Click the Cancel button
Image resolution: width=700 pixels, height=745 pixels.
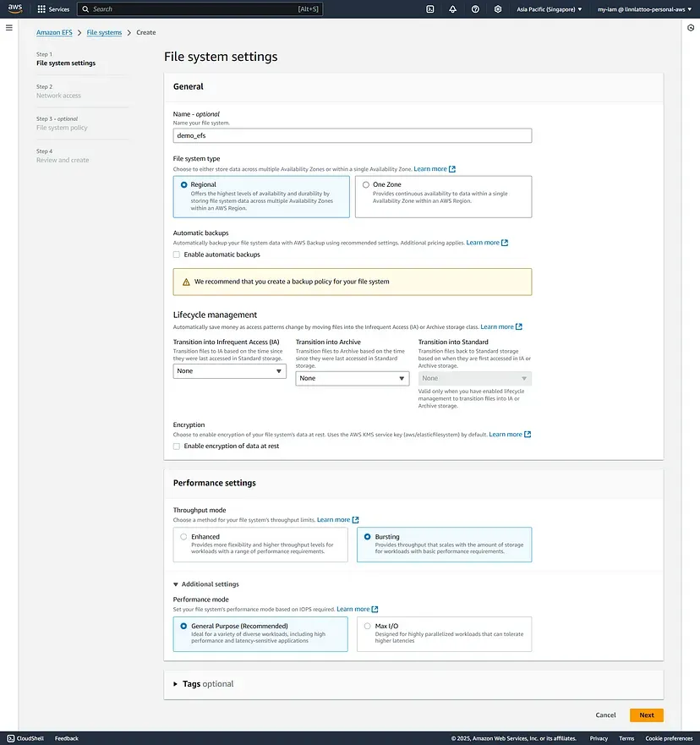pos(605,715)
